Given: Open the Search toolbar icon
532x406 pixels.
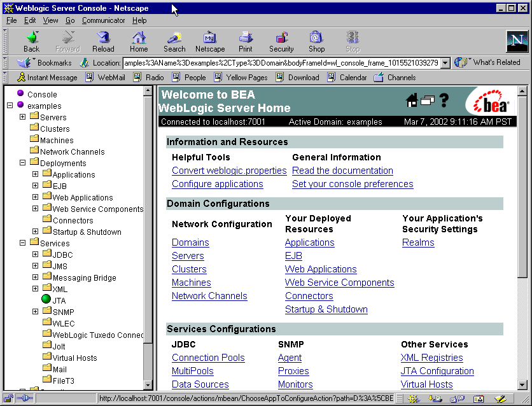Looking at the screenshot, I should point(174,42).
